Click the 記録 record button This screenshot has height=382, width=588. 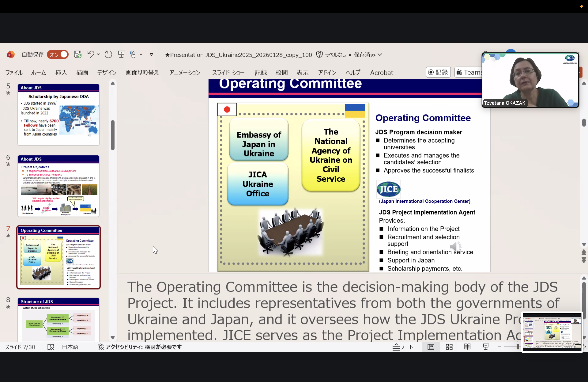438,72
